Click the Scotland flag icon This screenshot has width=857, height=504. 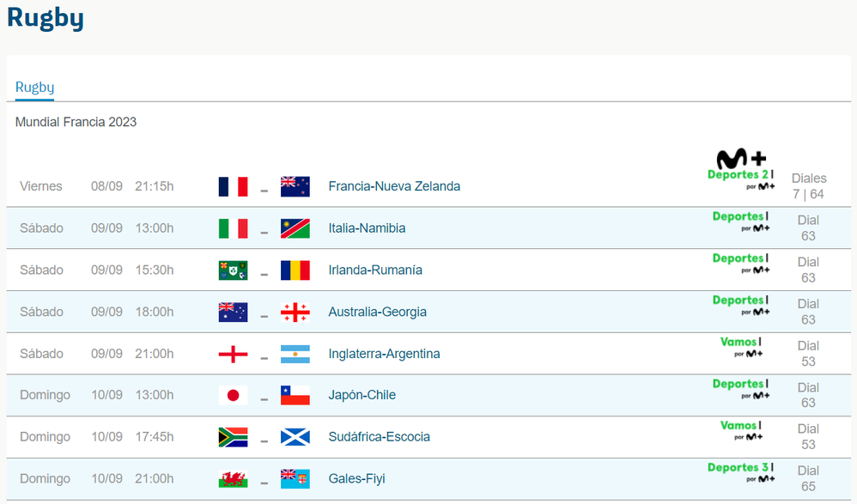coord(295,437)
